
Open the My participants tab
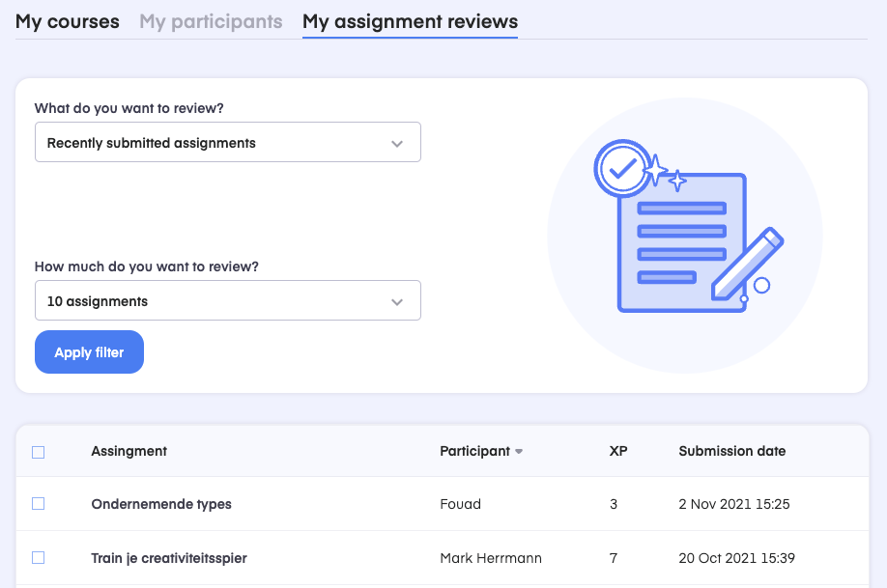211,21
